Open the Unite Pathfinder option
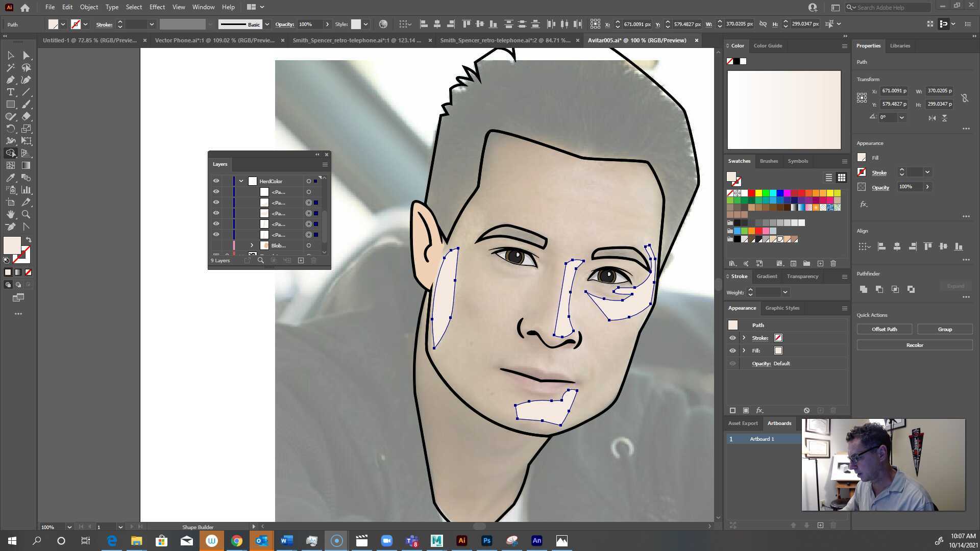Viewport: 980px width, 551px height. [x=863, y=289]
